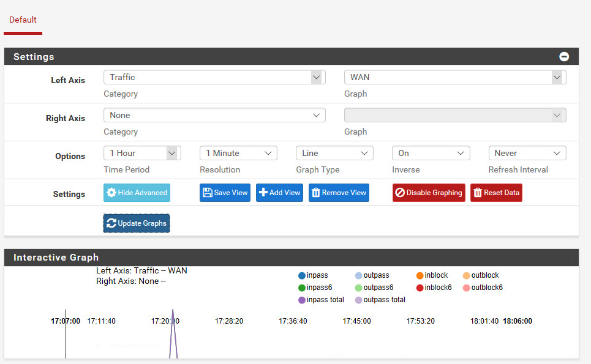This screenshot has height=364, width=591.
Task: Toggle outpass total series in legend
Action: (380, 300)
